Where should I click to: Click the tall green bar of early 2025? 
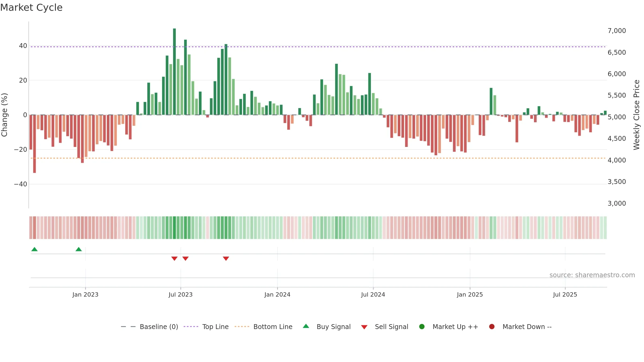(491, 101)
